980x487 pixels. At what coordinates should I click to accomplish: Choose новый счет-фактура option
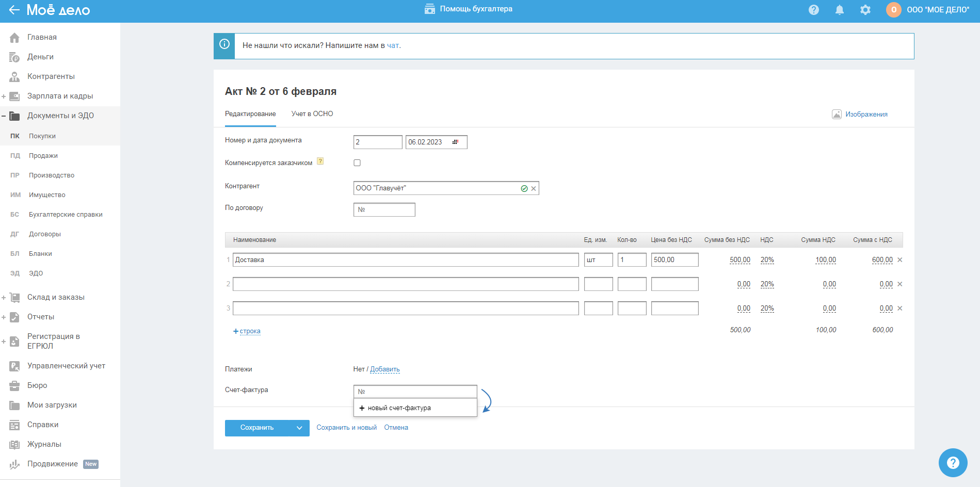(x=399, y=408)
